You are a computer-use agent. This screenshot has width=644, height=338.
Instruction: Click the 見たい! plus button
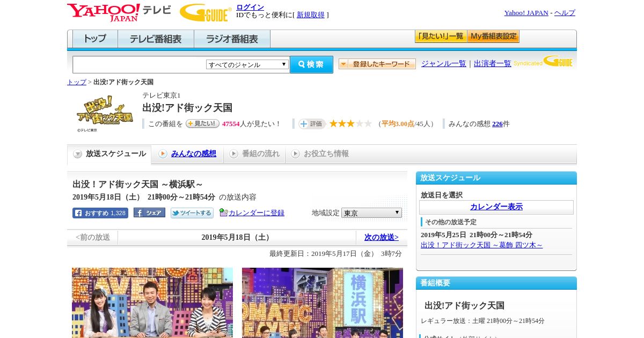(x=202, y=123)
